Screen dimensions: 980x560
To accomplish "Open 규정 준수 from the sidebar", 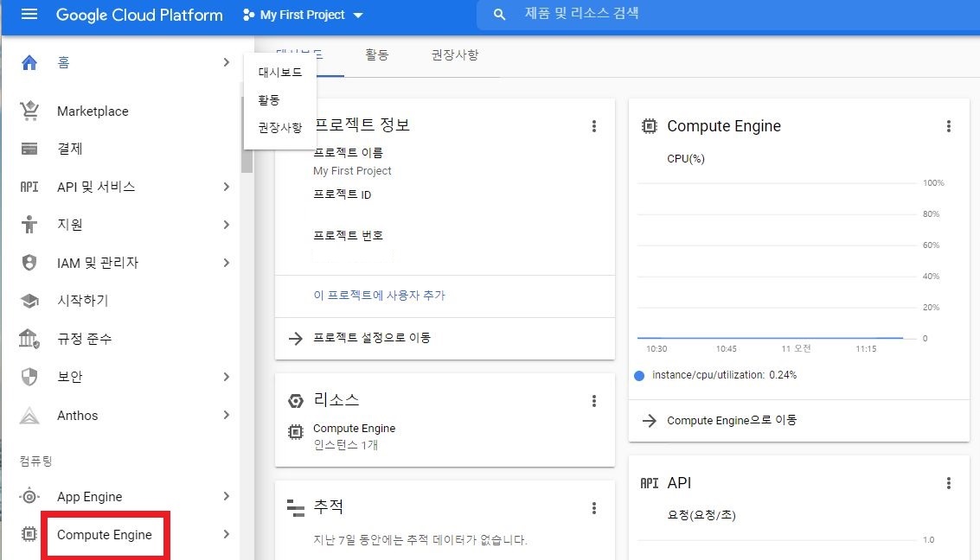I will tap(85, 339).
